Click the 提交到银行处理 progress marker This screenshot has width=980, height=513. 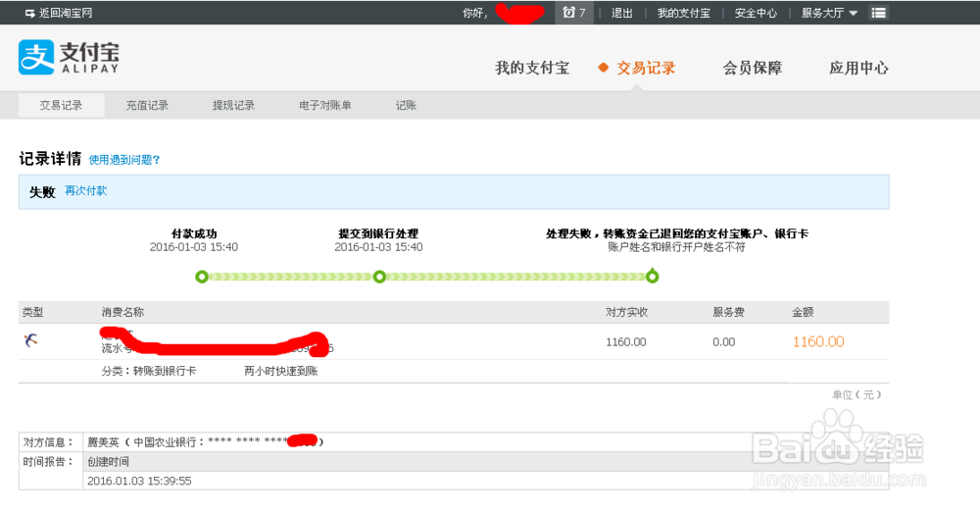379,277
